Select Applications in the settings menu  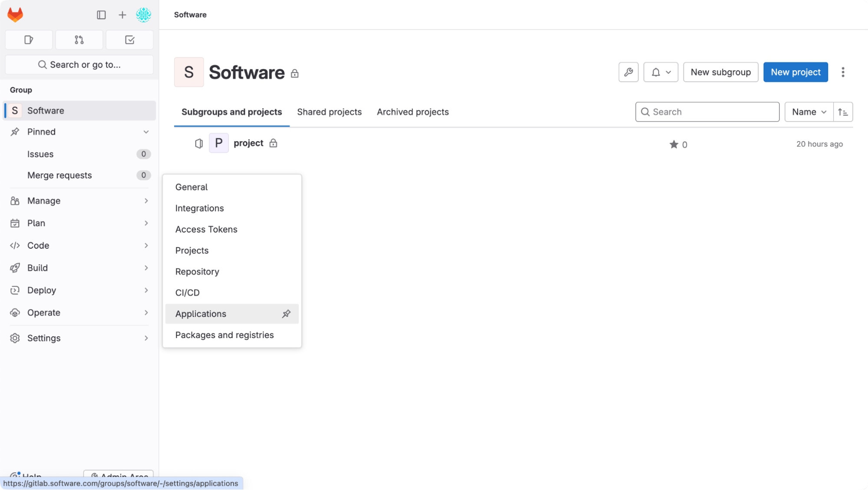[x=201, y=313]
